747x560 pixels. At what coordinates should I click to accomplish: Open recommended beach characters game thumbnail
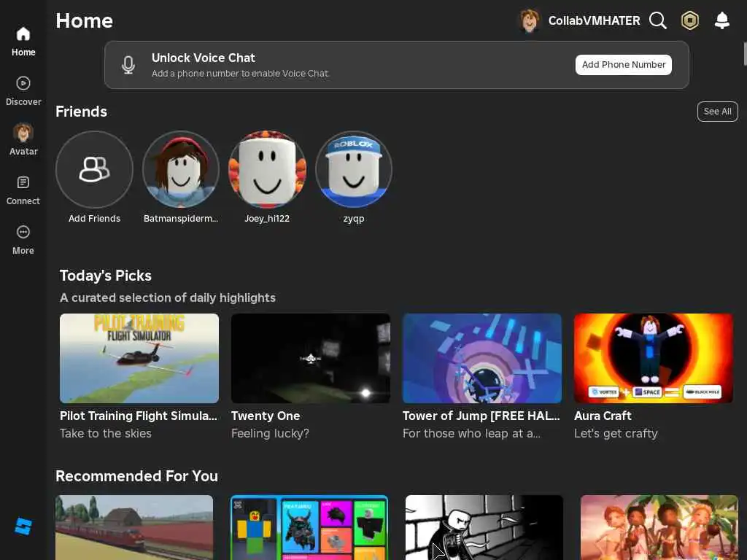pyautogui.click(x=659, y=527)
